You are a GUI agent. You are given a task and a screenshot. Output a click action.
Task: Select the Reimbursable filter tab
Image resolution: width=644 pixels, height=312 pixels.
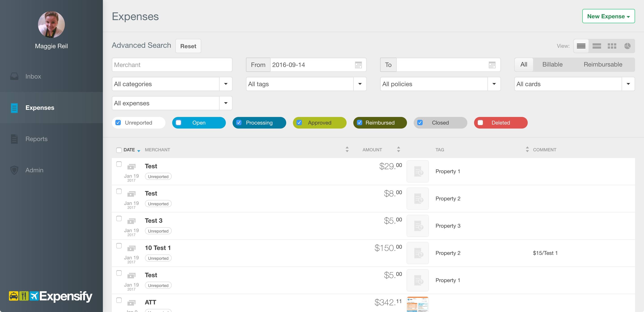point(602,64)
